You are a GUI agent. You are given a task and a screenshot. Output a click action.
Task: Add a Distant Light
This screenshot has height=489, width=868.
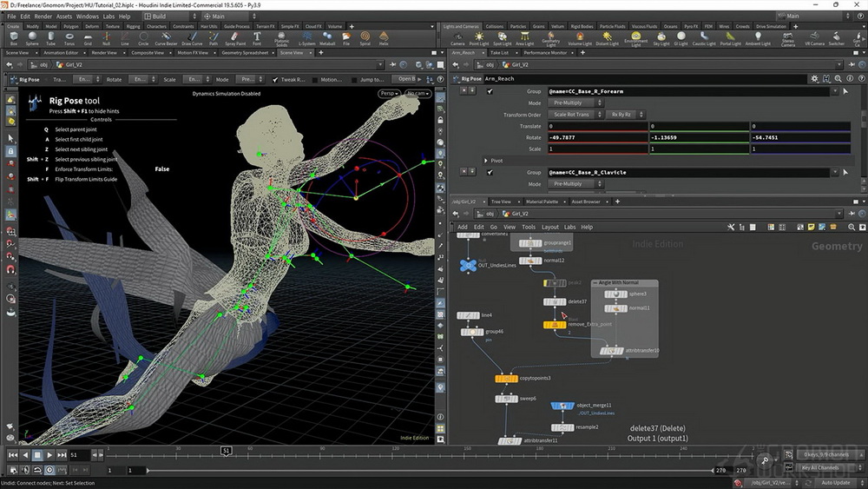(608, 38)
